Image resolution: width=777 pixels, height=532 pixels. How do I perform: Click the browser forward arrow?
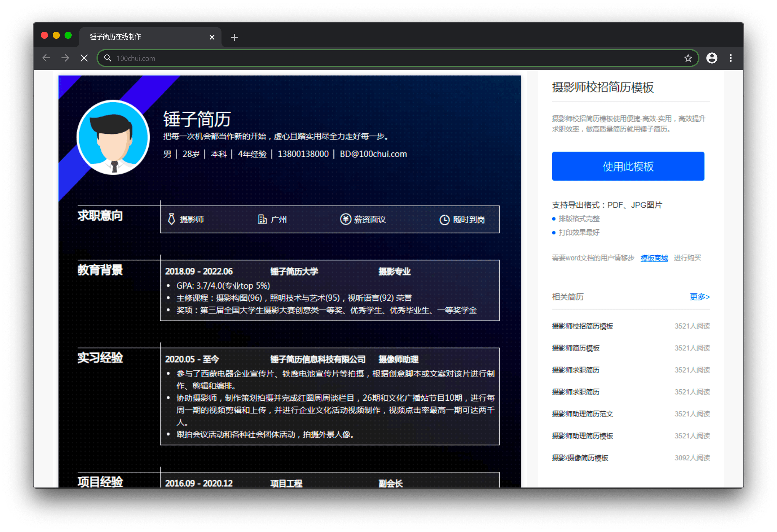(65, 58)
